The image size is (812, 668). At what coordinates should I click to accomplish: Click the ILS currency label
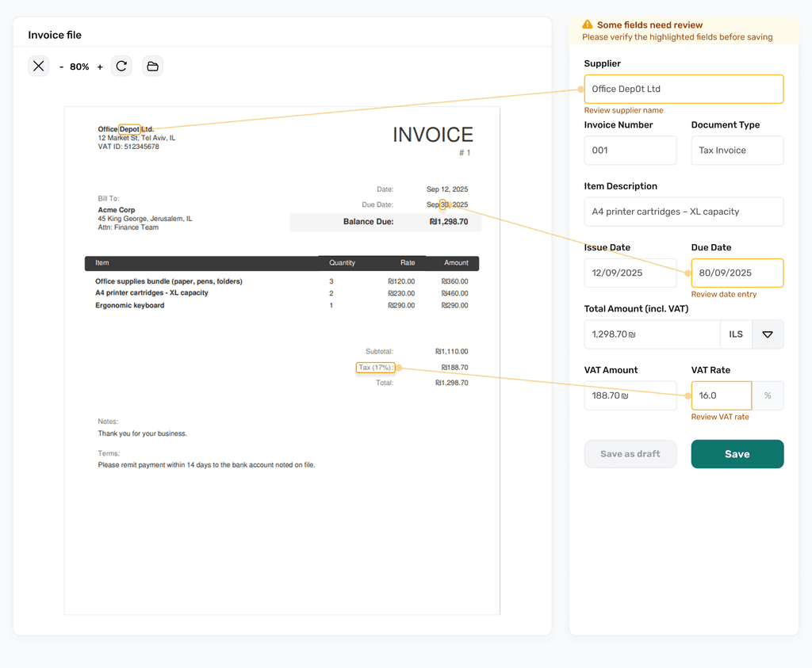click(x=736, y=334)
